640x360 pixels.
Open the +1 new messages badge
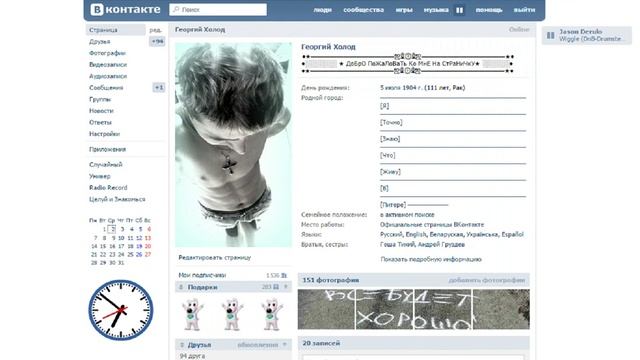[x=159, y=87]
